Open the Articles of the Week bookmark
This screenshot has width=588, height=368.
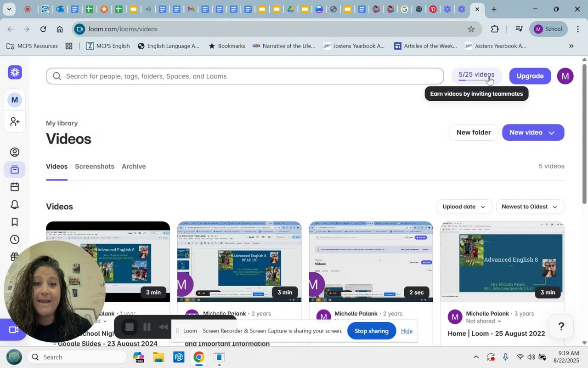(x=425, y=46)
